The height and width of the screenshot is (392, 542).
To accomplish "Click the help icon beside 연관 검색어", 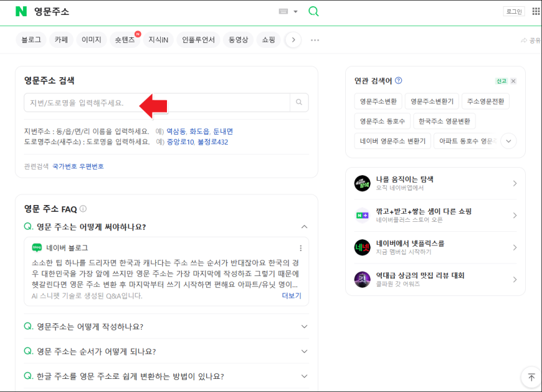I will 399,80.
